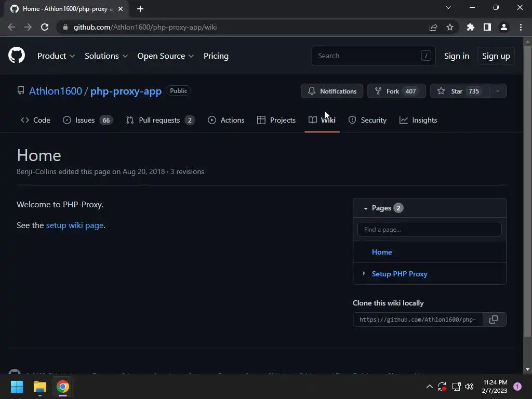Image resolution: width=532 pixels, height=399 pixels.
Task: Open File Explorer from taskbar
Action: 39,387
